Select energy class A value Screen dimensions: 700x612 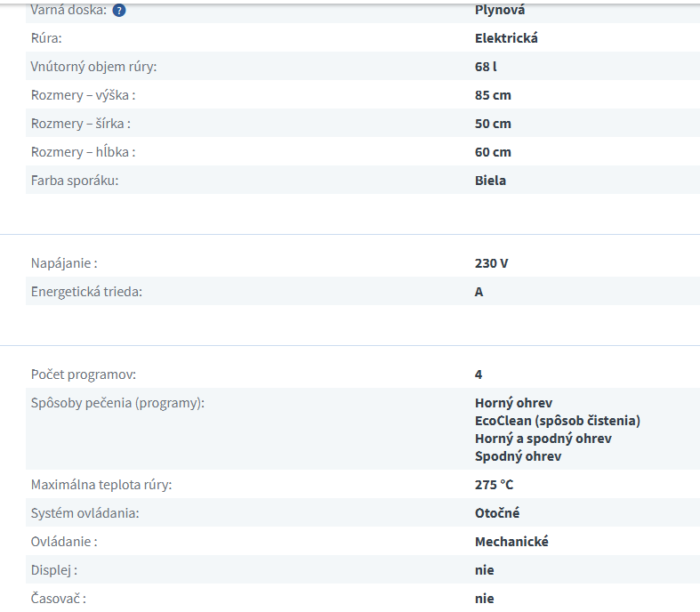(x=479, y=292)
